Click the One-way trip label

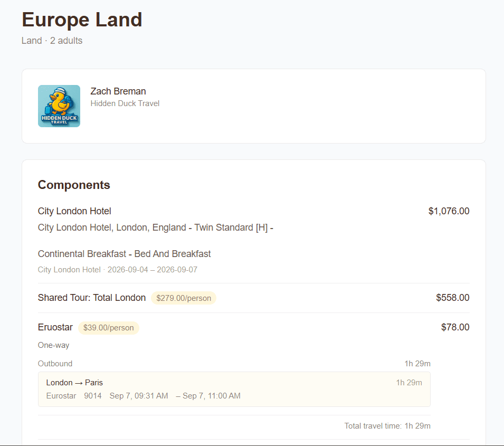point(53,345)
